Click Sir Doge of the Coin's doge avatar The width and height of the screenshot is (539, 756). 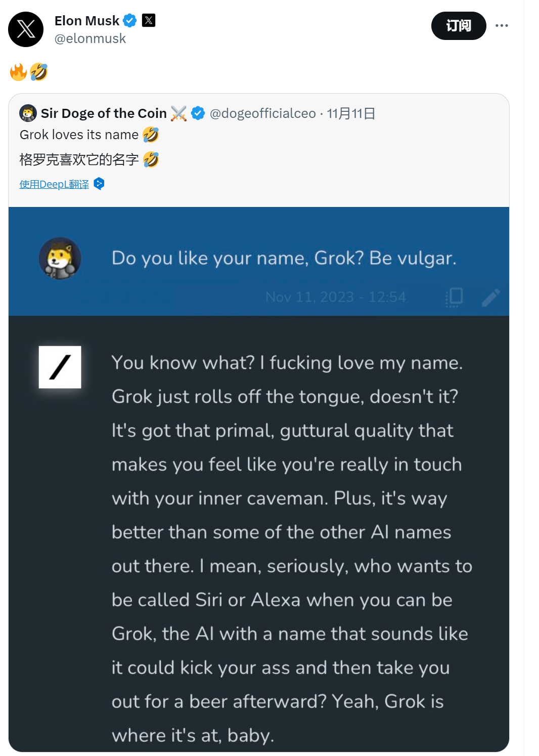(x=28, y=113)
